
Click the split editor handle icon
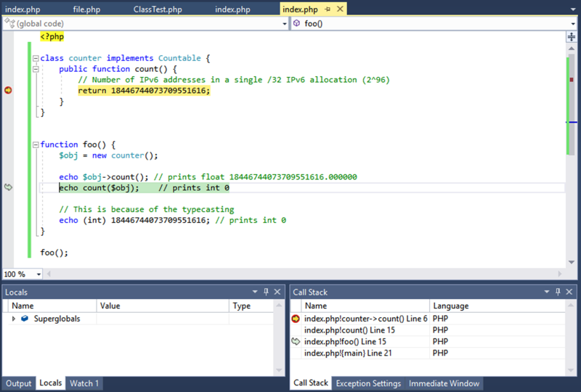coord(572,37)
